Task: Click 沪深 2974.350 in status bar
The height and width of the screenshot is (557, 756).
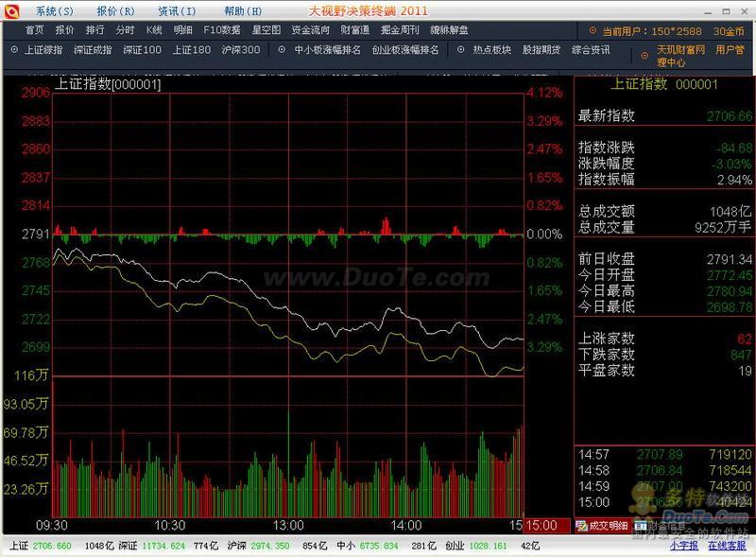Action: 258,546
